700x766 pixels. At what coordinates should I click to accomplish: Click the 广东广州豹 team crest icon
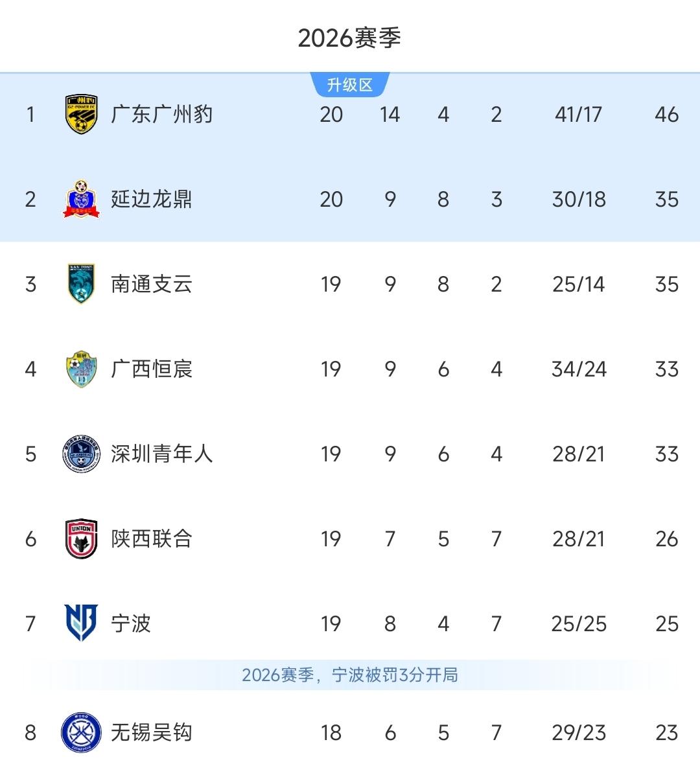coord(81,114)
